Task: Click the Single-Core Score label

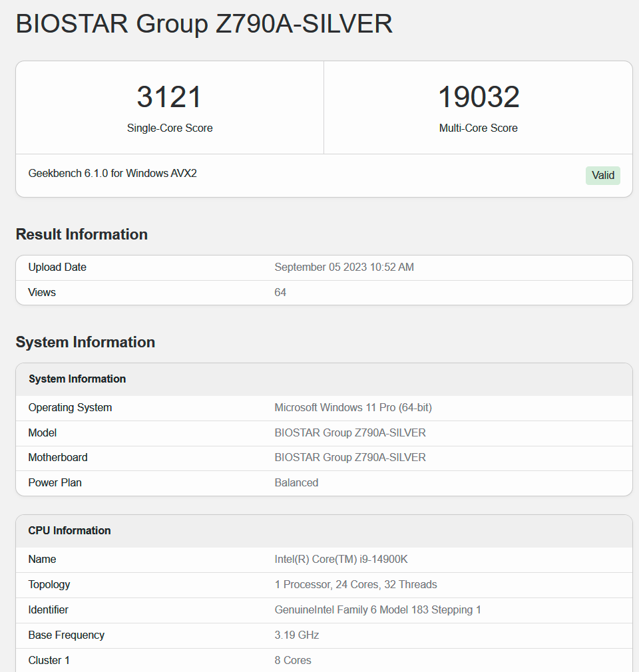Action: pos(170,128)
